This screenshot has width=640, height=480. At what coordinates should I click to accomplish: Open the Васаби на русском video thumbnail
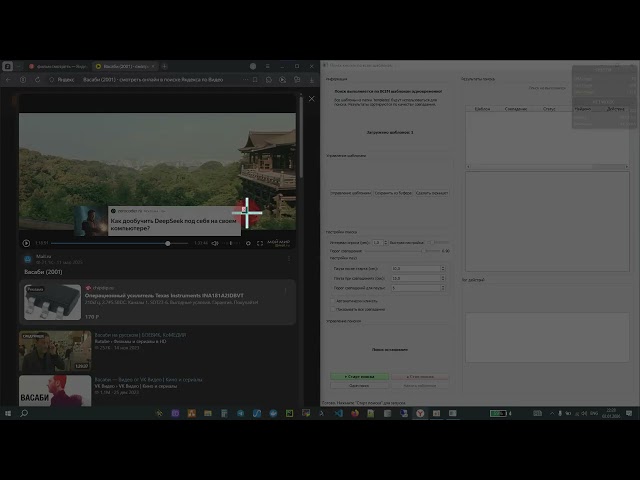(55, 351)
